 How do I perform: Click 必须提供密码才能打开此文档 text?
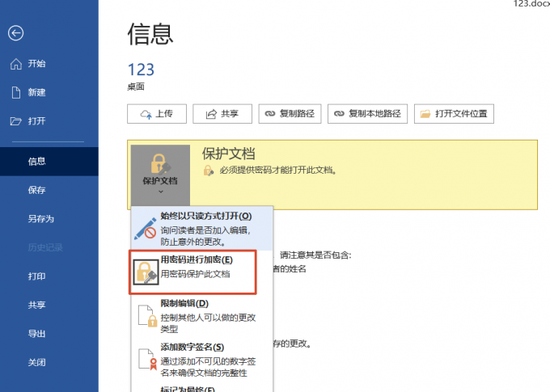click(x=277, y=171)
